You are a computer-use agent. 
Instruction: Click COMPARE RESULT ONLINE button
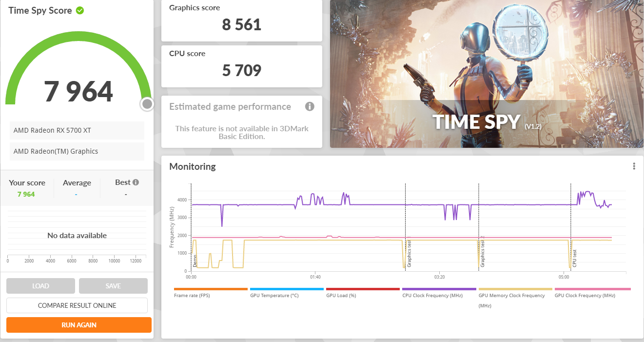77,305
